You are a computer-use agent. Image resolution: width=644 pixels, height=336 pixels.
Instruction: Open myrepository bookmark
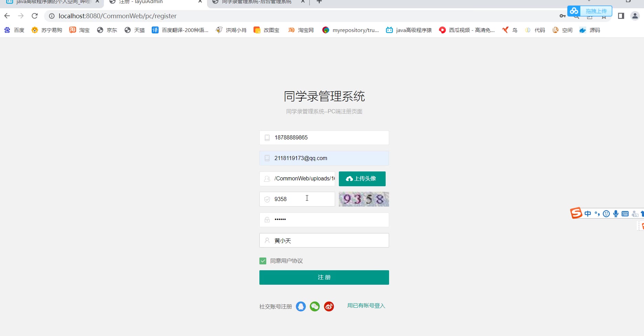(350, 30)
